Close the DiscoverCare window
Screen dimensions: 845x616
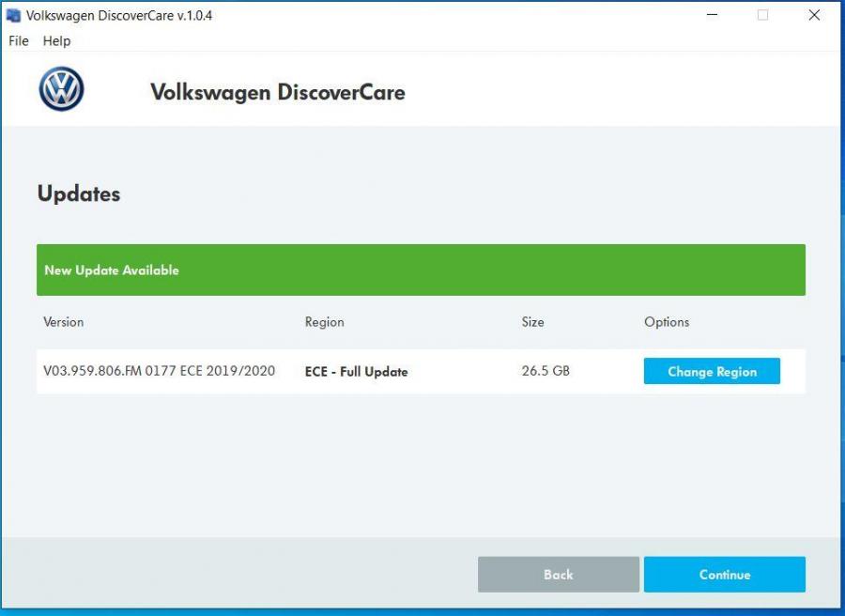click(x=814, y=15)
